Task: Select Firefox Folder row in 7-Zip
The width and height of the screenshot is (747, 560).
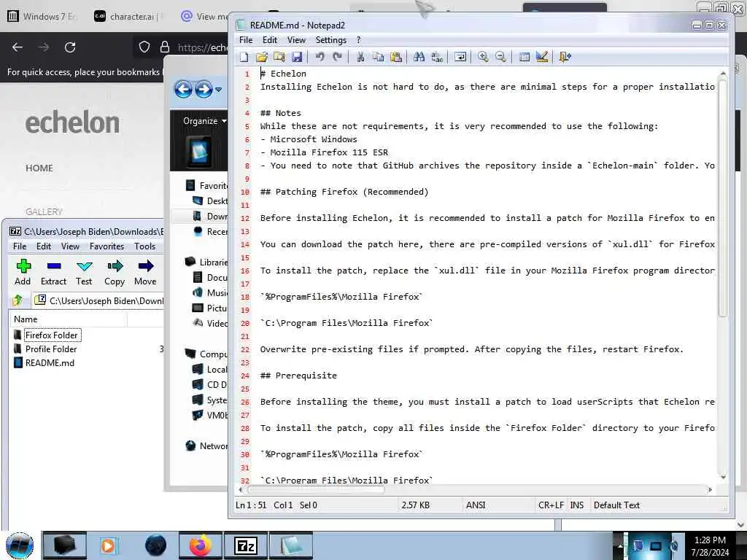Action: point(51,335)
